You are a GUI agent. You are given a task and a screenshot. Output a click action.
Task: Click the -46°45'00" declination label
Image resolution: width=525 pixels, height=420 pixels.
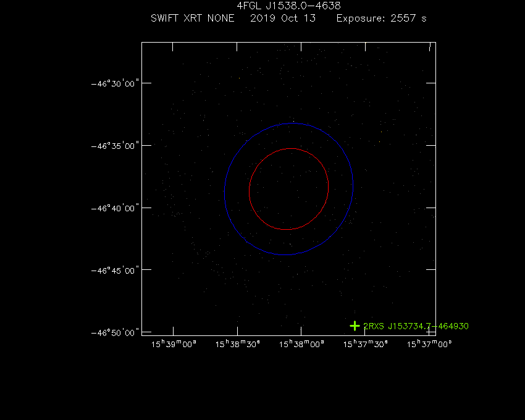pyautogui.click(x=115, y=270)
